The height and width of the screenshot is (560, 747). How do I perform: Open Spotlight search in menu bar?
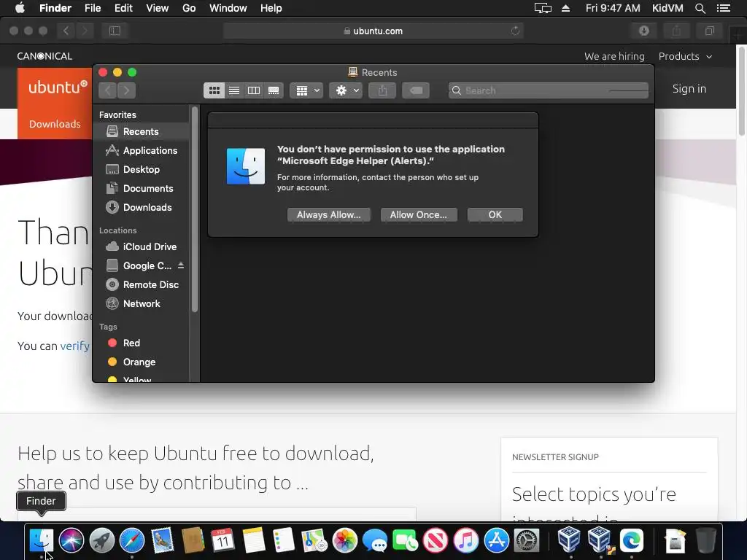[x=700, y=8]
